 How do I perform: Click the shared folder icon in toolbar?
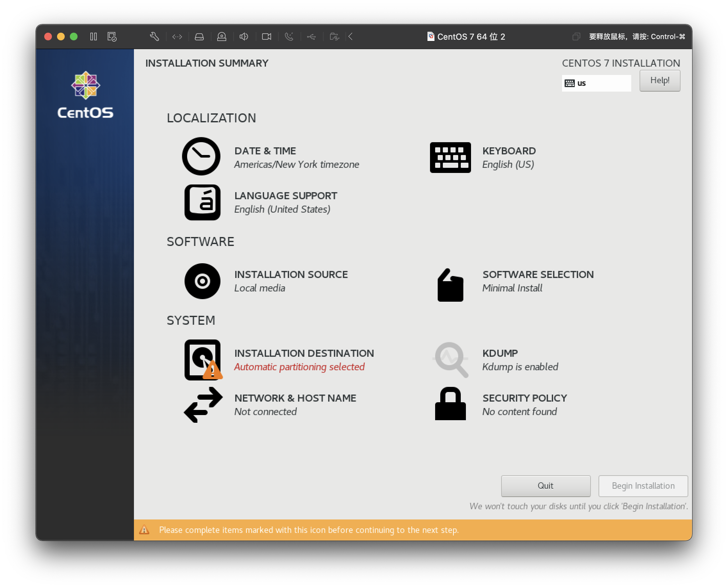tap(335, 37)
